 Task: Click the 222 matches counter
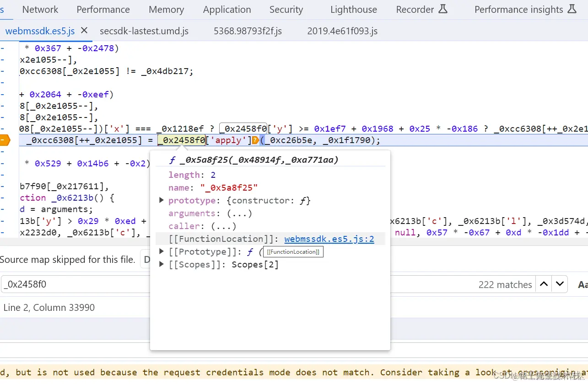click(505, 284)
